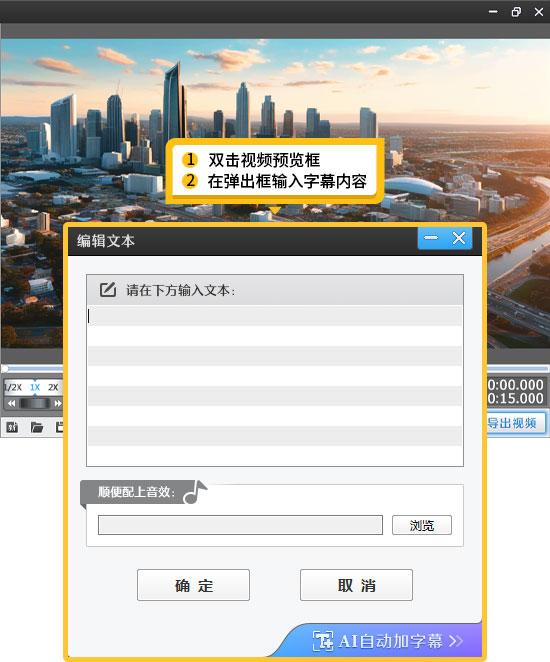The width and height of the screenshot is (550, 662).
Task: Click the rewind double-arrow button
Action: [11, 403]
